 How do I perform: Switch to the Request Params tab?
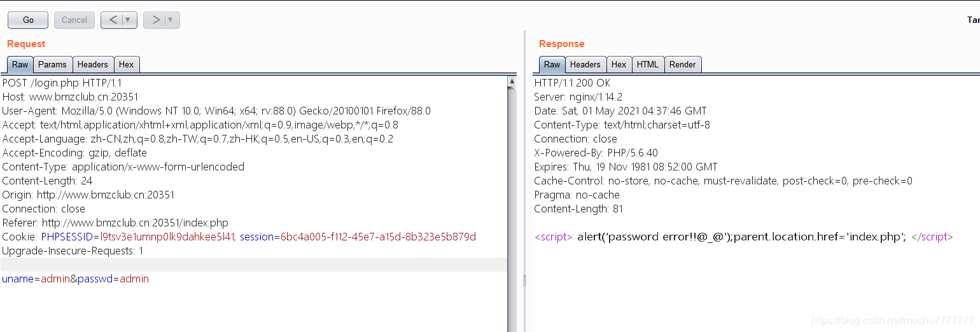pyautogui.click(x=52, y=64)
